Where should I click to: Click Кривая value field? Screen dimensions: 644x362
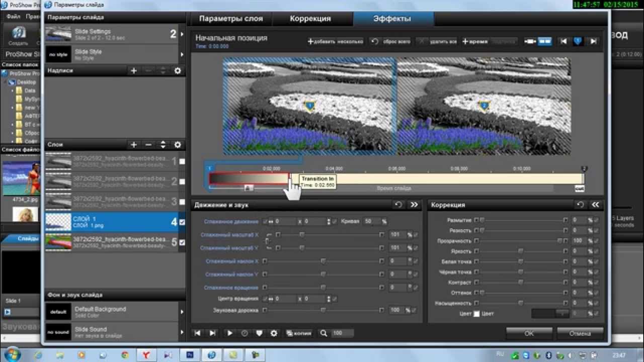point(372,221)
